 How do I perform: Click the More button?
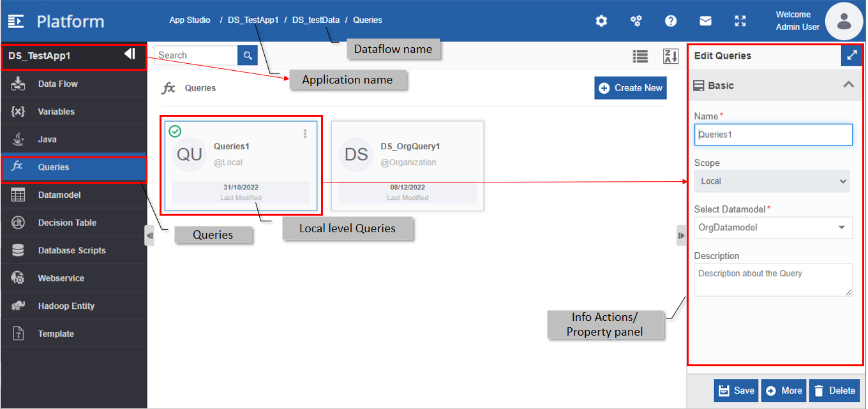(784, 390)
